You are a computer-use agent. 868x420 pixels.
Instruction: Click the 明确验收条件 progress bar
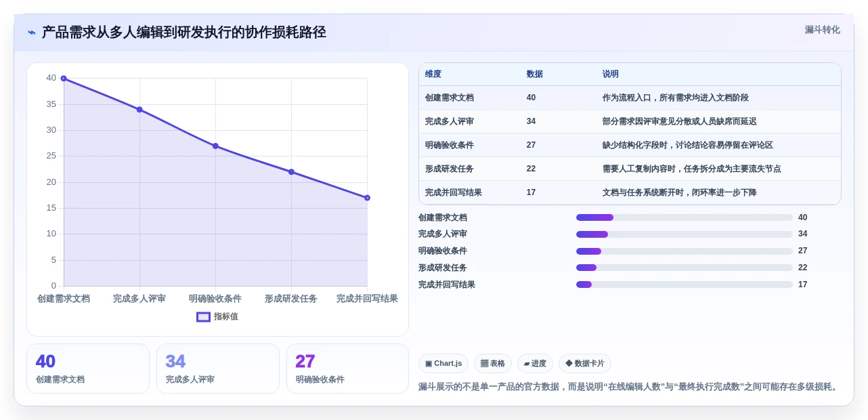pos(685,251)
